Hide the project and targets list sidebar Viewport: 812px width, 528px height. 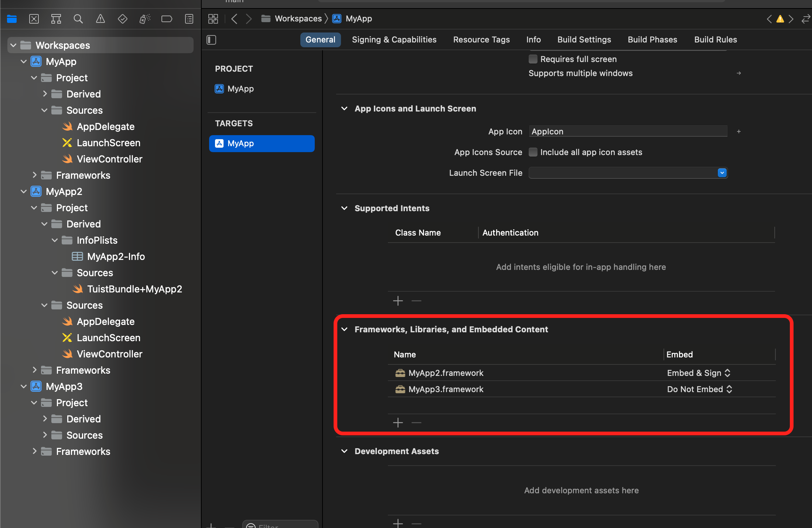(211, 40)
